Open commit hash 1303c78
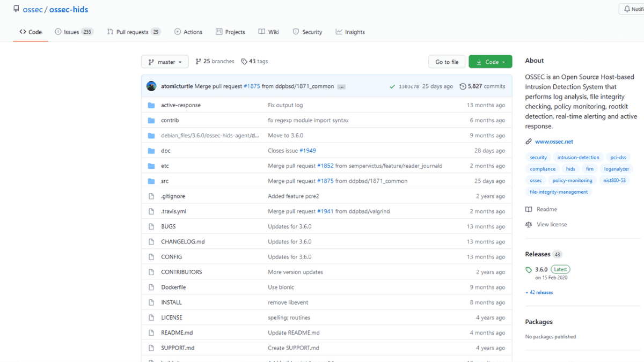Viewport: 644px width, 362px height. [x=409, y=87]
